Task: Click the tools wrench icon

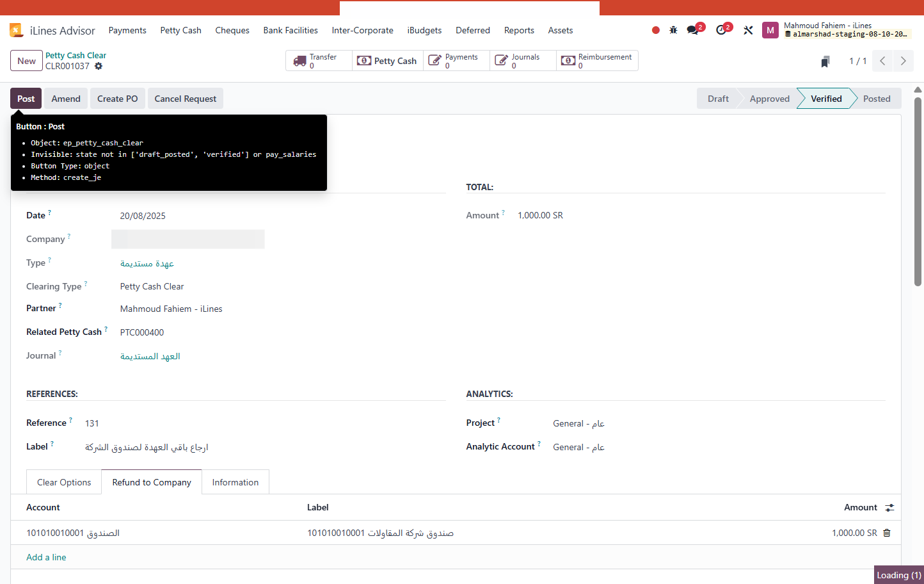Action: click(x=748, y=30)
